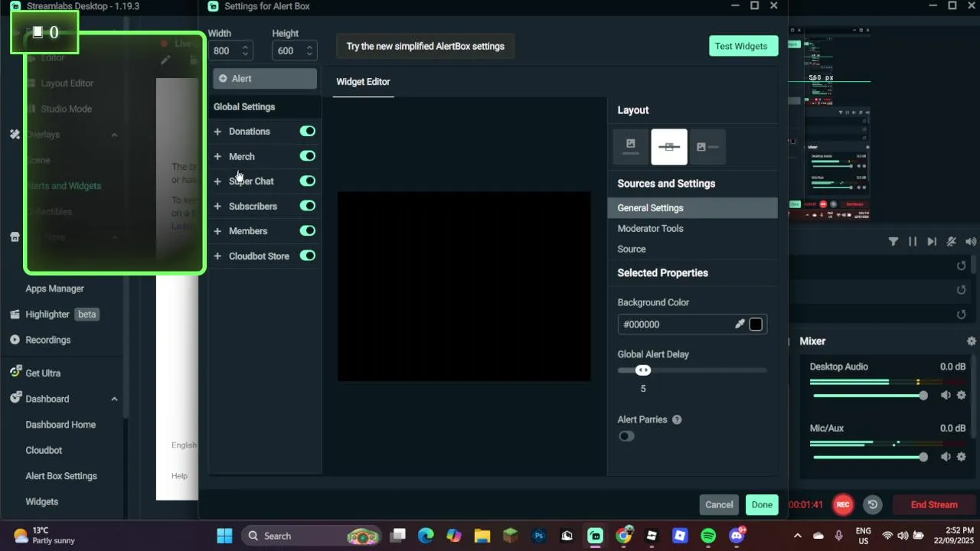
Task: Open Dashboard Home in the sidebar
Action: click(60, 425)
